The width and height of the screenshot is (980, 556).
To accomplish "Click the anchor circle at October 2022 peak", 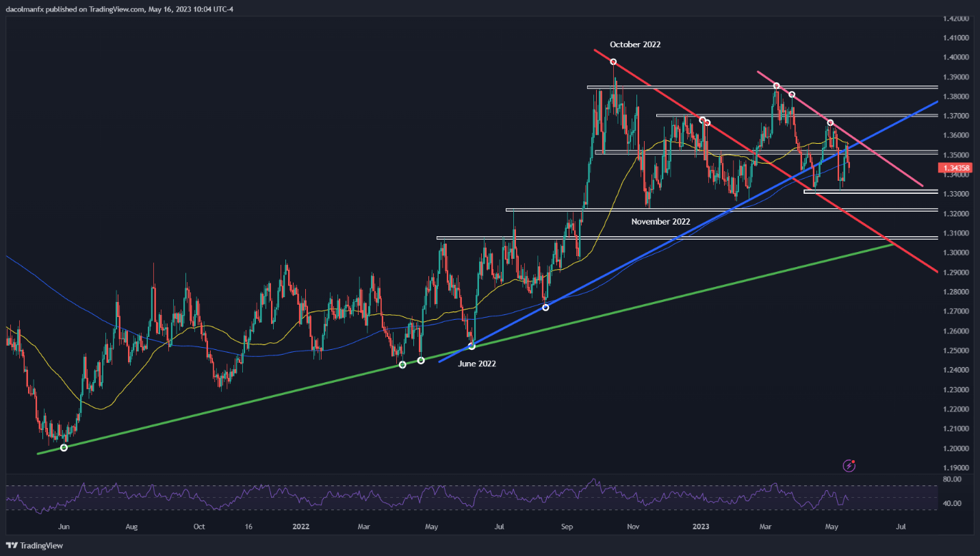I will 613,62.
